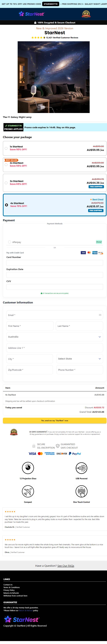The width and height of the screenshot is (107, 644).
Task: Click the One-Touch Control icon
Action: [81, 491]
